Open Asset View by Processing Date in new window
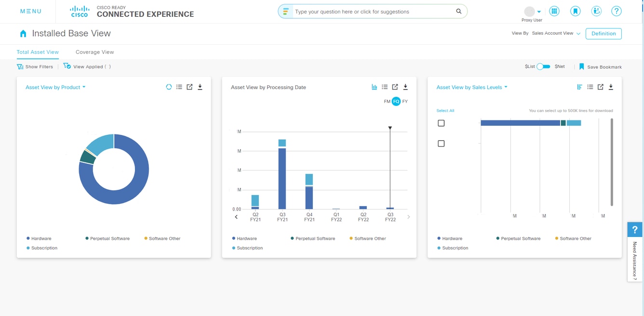Viewport: 644px width, 316px height. click(x=395, y=87)
